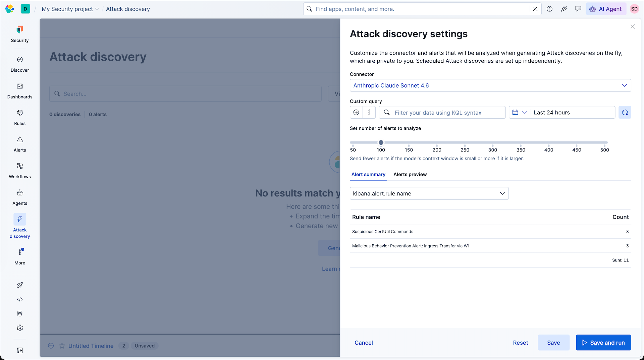Open the settings gear in sidebar
This screenshot has height=360, width=644.
click(x=20, y=328)
